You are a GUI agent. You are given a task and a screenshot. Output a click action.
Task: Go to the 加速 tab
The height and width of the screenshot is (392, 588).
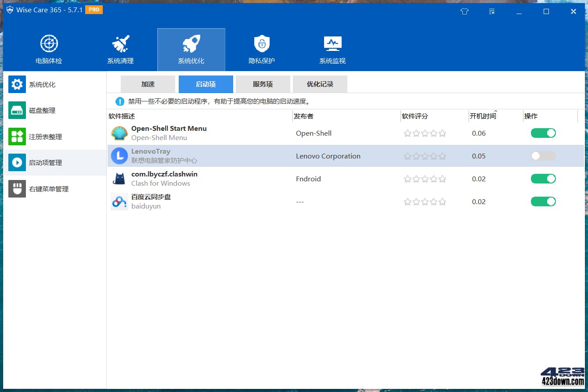coord(148,84)
